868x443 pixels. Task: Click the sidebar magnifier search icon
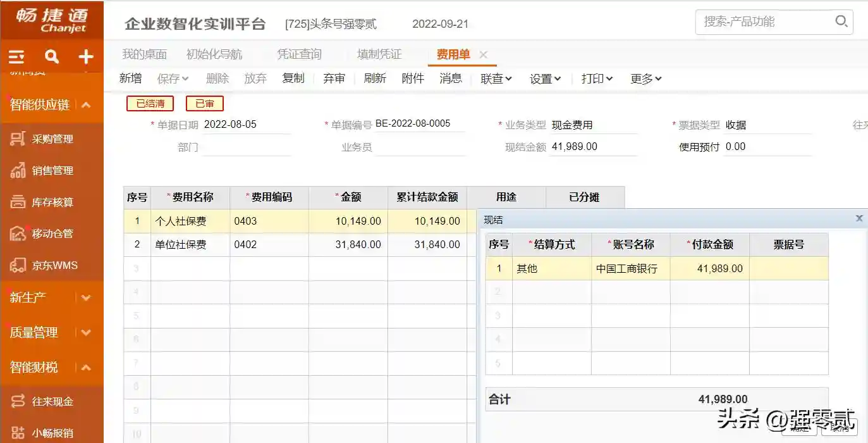52,57
